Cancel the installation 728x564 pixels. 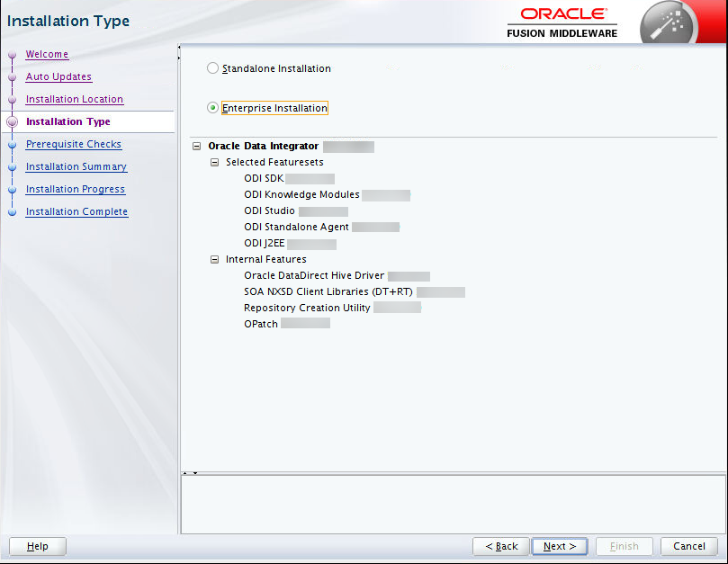(x=688, y=546)
